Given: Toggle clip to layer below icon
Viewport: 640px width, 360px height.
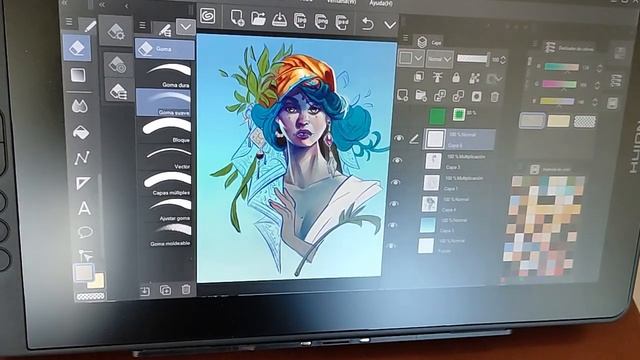Looking at the screenshot, I should (x=419, y=76).
